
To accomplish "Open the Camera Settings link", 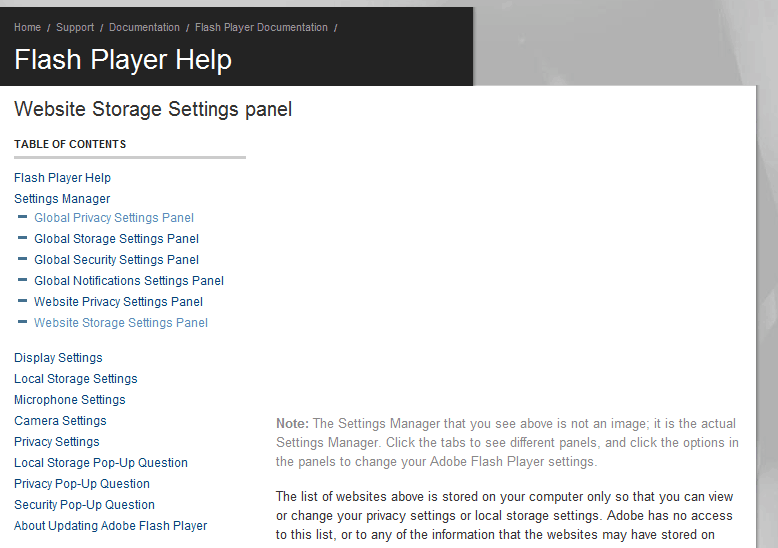I will [60, 421].
